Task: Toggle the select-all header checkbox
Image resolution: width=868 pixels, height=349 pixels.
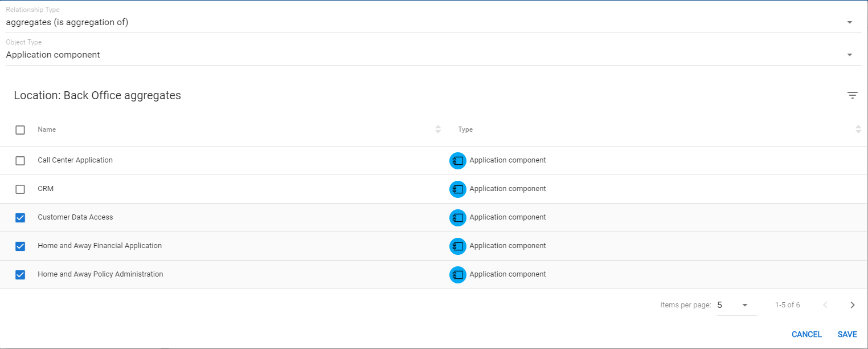Action: pyautogui.click(x=21, y=130)
